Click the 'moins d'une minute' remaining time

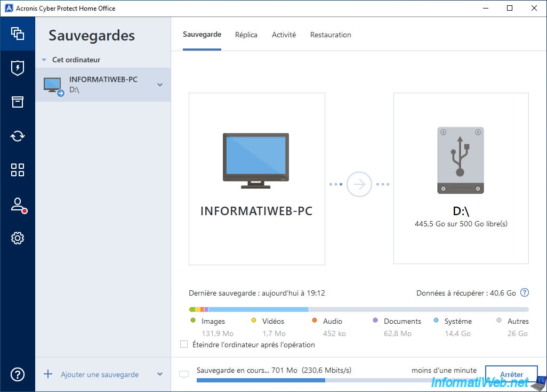[x=444, y=370]
